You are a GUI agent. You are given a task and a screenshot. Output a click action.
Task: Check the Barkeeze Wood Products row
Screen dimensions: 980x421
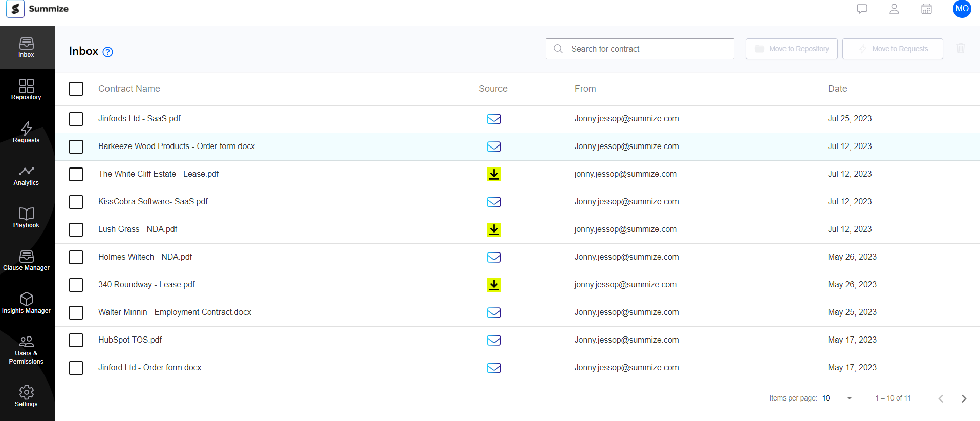coord(76,146)
